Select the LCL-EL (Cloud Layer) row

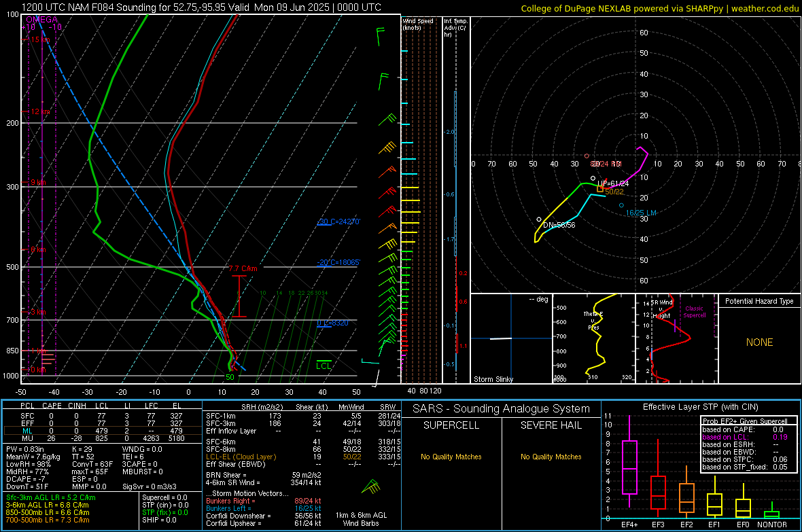[303, 457]
